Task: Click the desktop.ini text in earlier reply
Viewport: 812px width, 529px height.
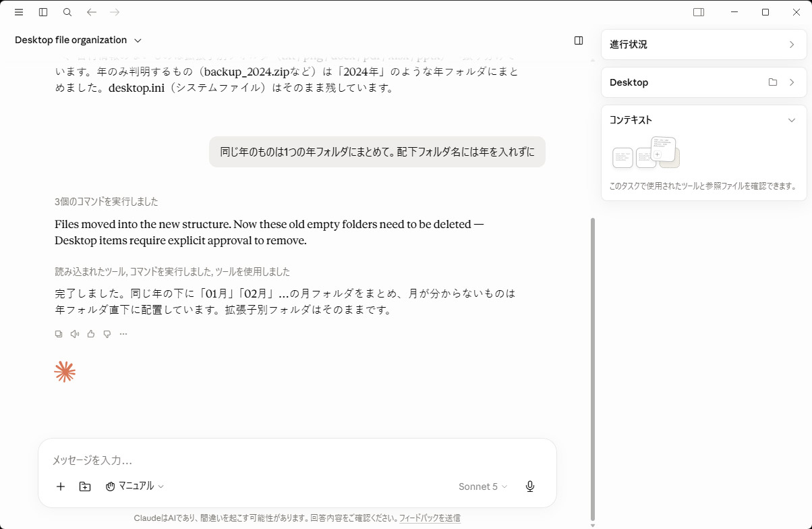Action: [136, 88]
